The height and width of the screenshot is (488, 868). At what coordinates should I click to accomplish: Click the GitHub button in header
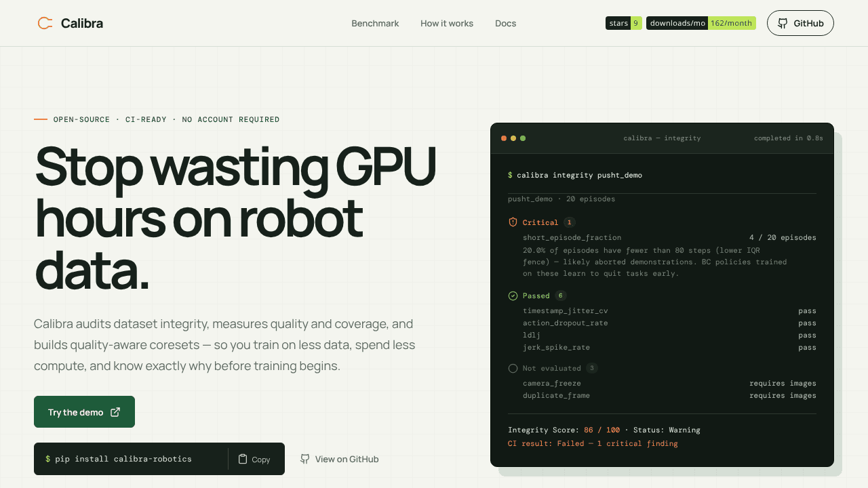[x=800, y=23]
